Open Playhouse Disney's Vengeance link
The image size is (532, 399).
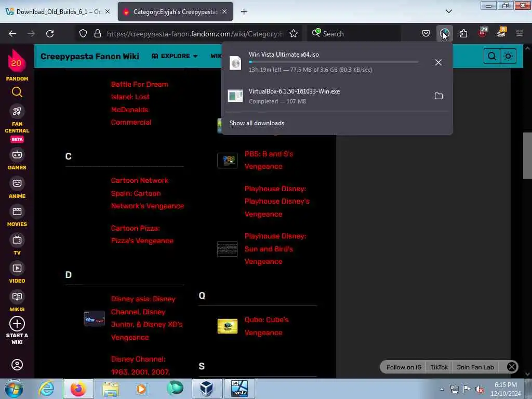pos(277,201)
